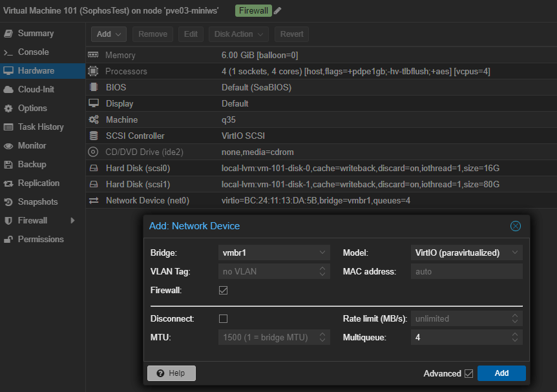Click the Hard Disk scsi0 drive icon
The image size is (557, 392).
point(94,169)
